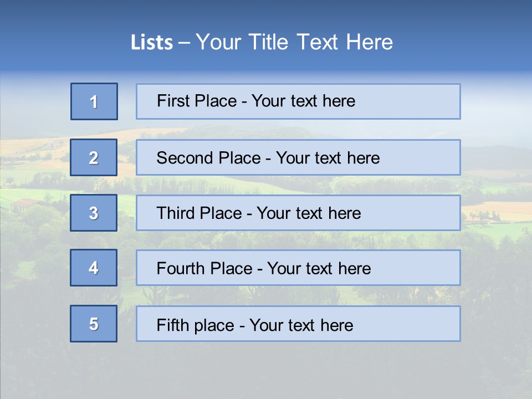This screenshot has width=532, height=399.
Task: Select the number 4 box
Action: [94, 268]
